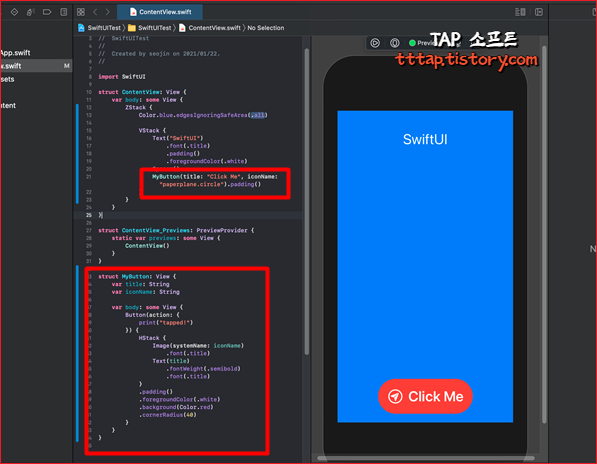The height and width of the screenshot is (464, 597).
Task: Open SwiftUITest project breadcrumb
Action: pos(100,28)
